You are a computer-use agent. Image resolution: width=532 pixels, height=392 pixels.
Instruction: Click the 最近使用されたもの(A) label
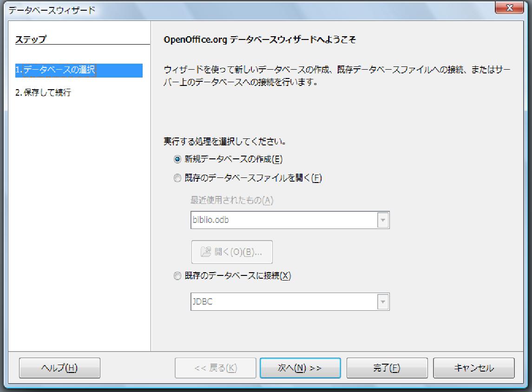click(x=232, y=200)
